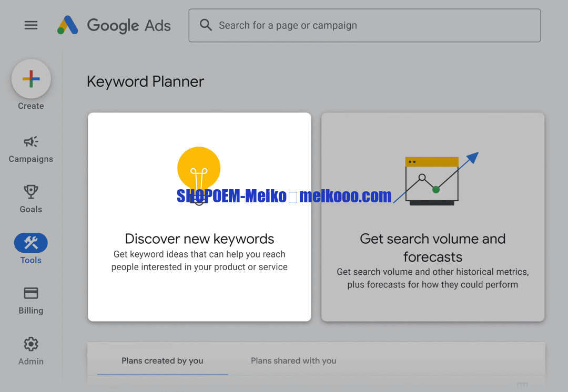This screenshot has height=392, width=568.
Task: Click the Tools wrench icon
Action: 31,243
